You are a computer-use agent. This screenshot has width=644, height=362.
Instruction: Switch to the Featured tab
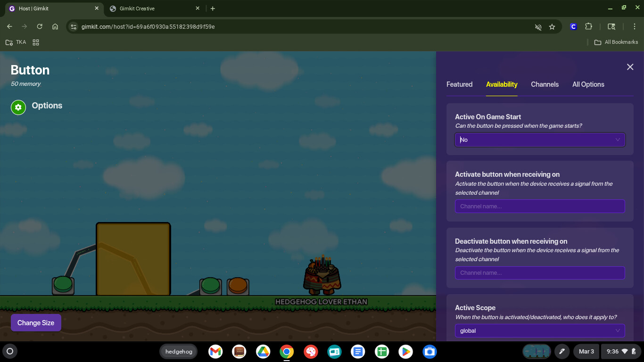[459, 84]
